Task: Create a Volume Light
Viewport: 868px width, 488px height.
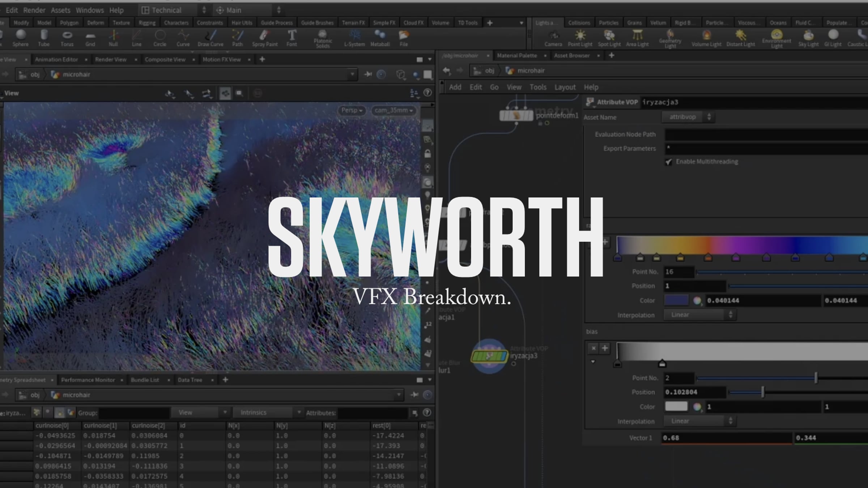Action: (706, 38)
